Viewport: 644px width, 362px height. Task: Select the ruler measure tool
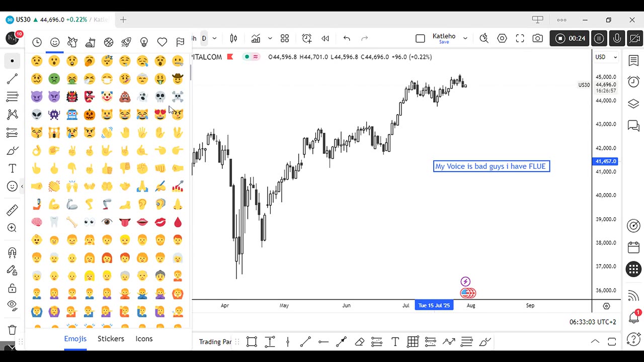(x=12, y=210)
